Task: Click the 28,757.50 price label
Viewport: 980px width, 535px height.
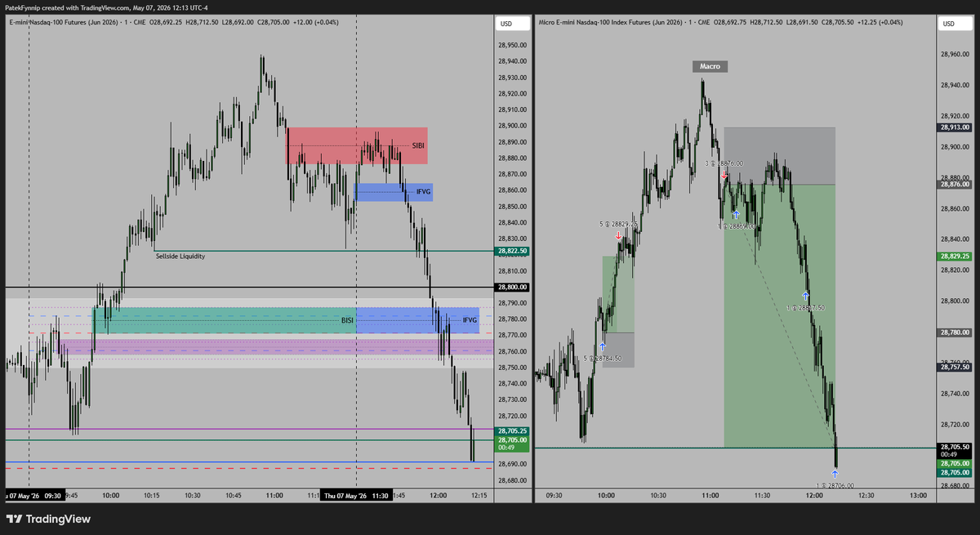Action: click(955, 368)
